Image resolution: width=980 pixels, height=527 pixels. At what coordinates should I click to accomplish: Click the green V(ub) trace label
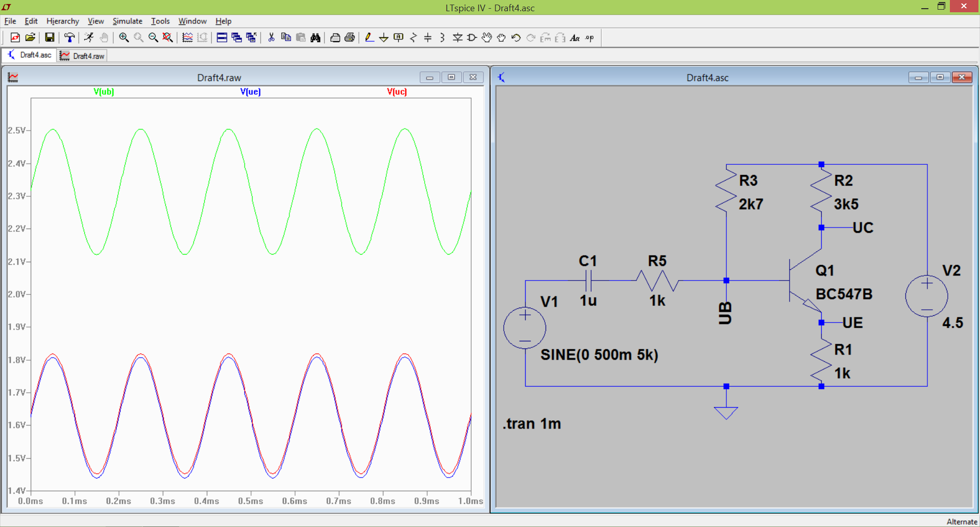104,92
